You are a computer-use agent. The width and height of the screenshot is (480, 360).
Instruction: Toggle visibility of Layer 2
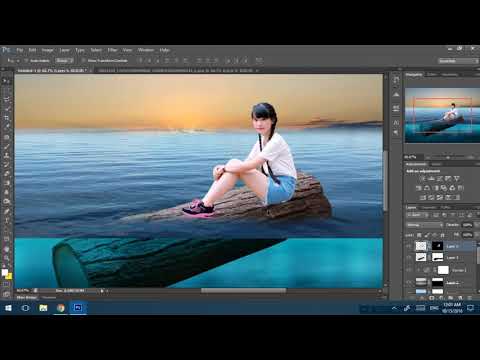(x=409, y=282)
